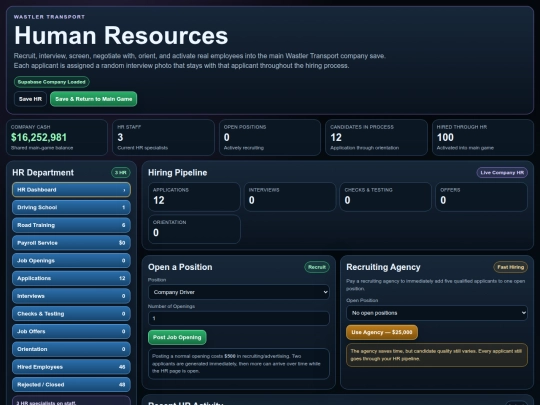Click the Open Positions stat card

[x=270, y=138]
